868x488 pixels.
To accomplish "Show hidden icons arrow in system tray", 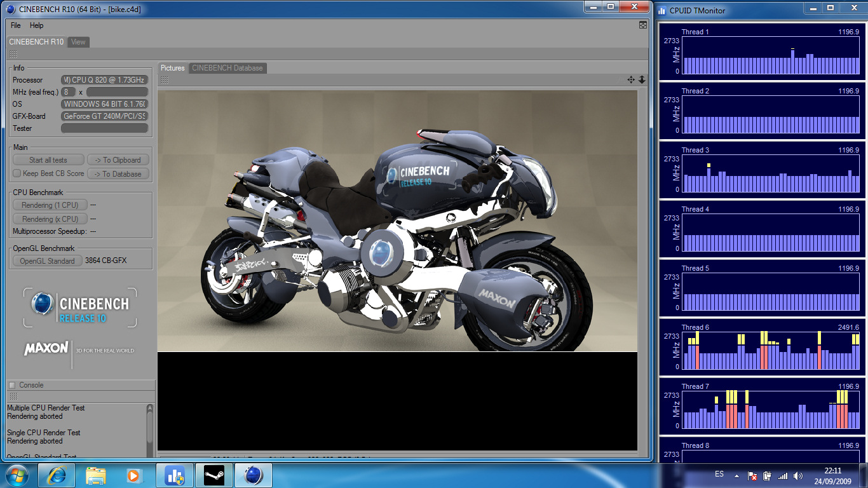I will click(736, 475).
